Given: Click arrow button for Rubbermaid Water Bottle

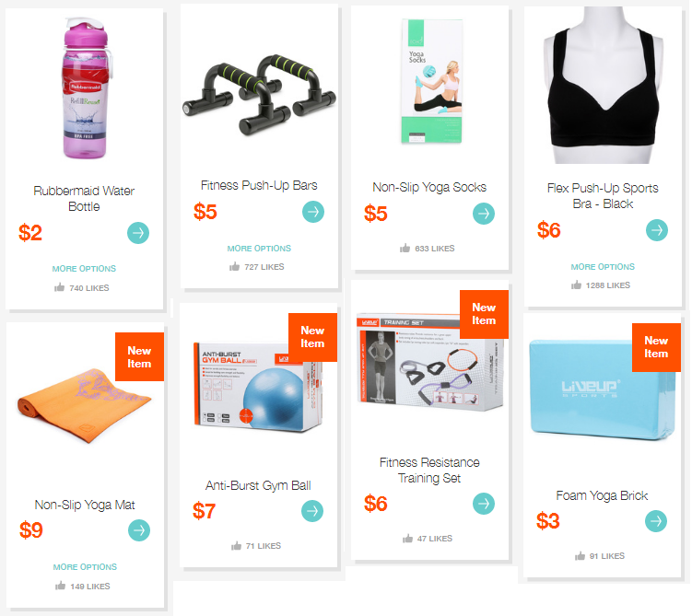Looking at the screenshot, I should (x=138, y=233).
